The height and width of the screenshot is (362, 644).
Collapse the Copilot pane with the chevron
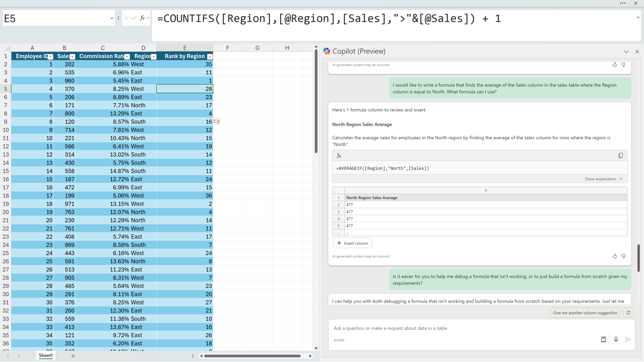click(626, 52)
